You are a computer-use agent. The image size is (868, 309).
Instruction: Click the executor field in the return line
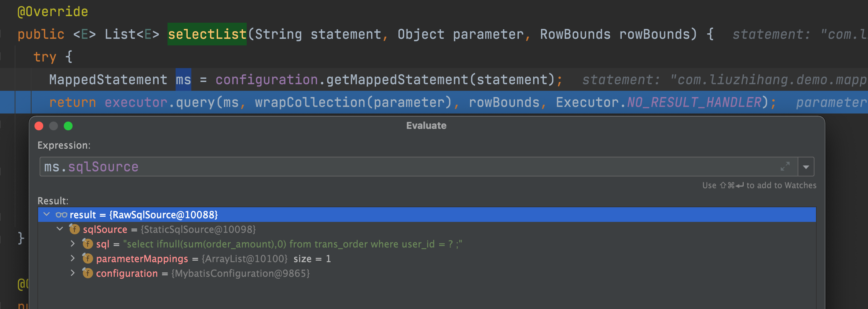[x=136, y=102]
